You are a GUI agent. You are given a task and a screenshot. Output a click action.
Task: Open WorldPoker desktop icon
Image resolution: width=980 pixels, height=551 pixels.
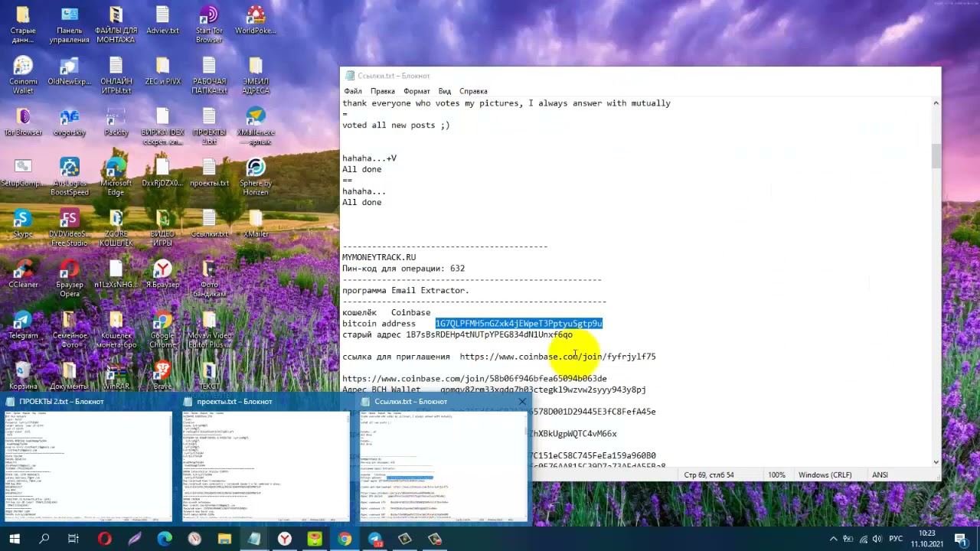coord(256,21)
